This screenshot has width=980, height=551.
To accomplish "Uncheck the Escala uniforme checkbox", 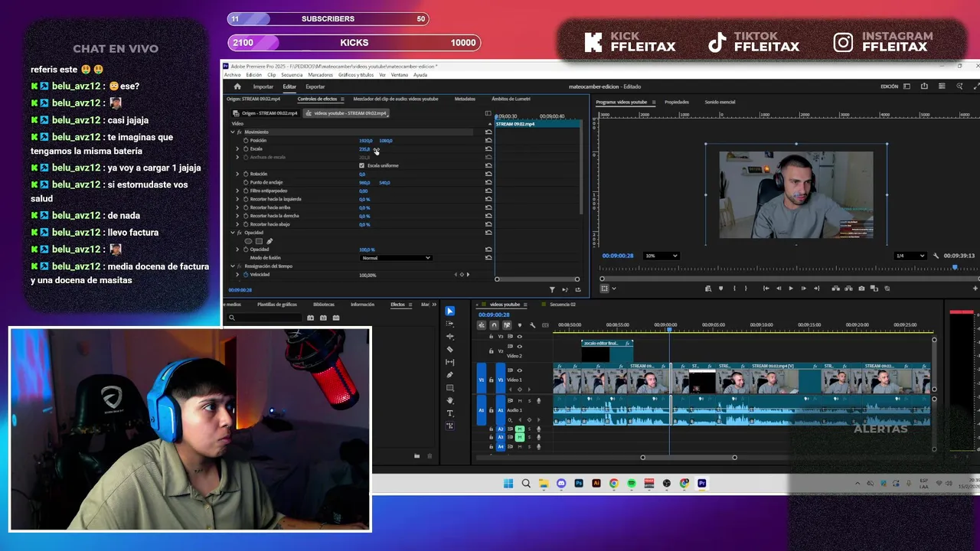I will tap(361, 165).
